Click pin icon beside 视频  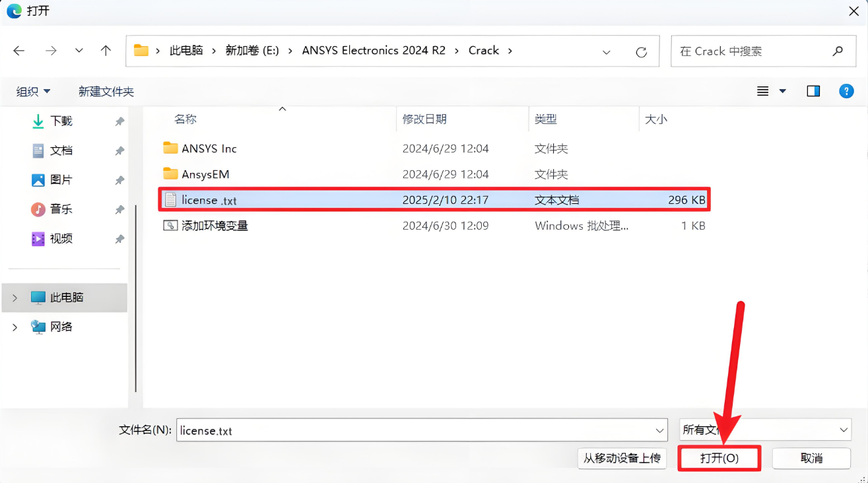tap(119, 239)
